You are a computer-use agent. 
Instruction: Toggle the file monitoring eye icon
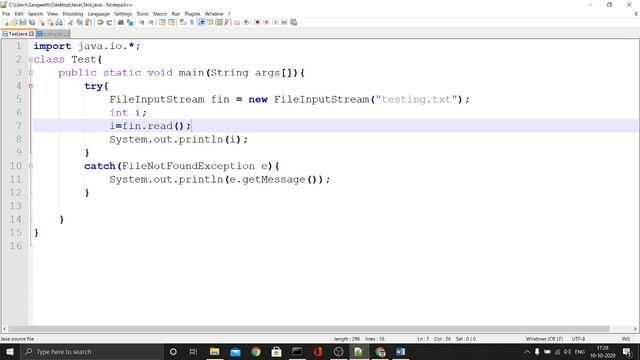click(246, 22)
